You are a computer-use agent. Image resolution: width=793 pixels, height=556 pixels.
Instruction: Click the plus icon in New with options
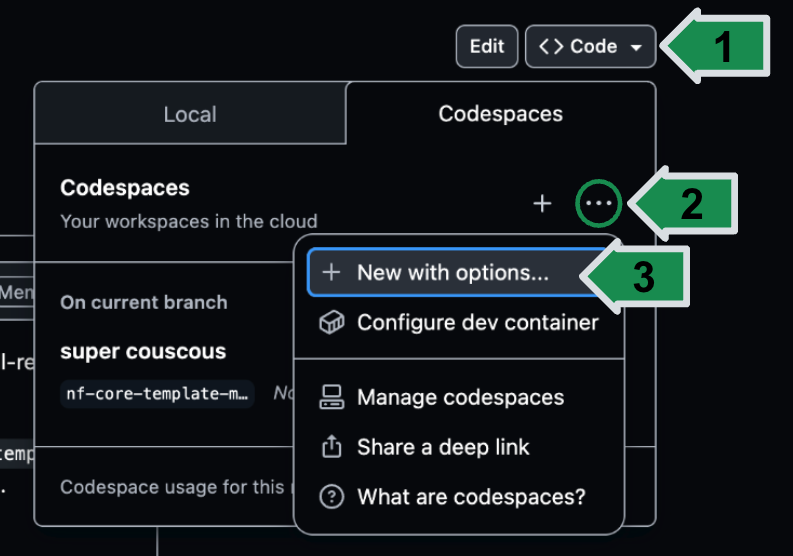[x=333, y=273]
